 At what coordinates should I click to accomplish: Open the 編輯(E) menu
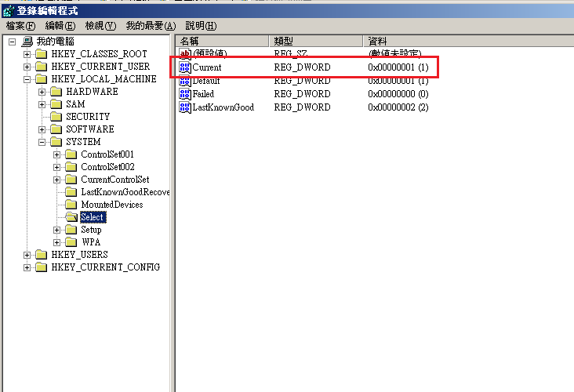pyautogui.click(x=60, y=26)
